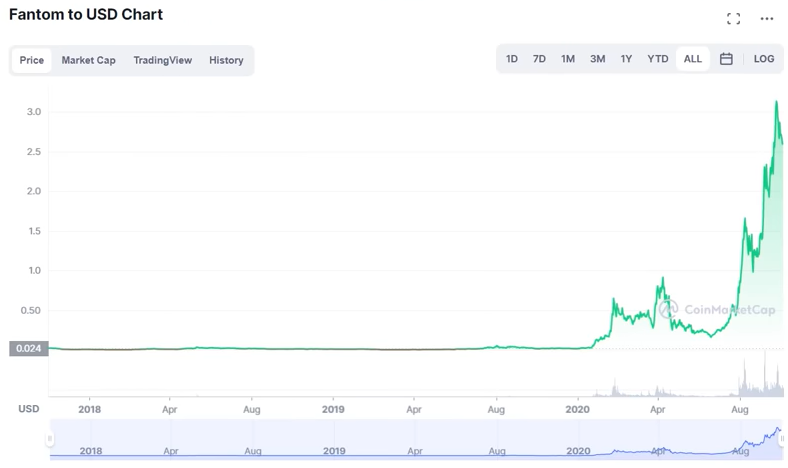Grab the left handle of range navigator
The image size is (788, 468).
(50, 439)
